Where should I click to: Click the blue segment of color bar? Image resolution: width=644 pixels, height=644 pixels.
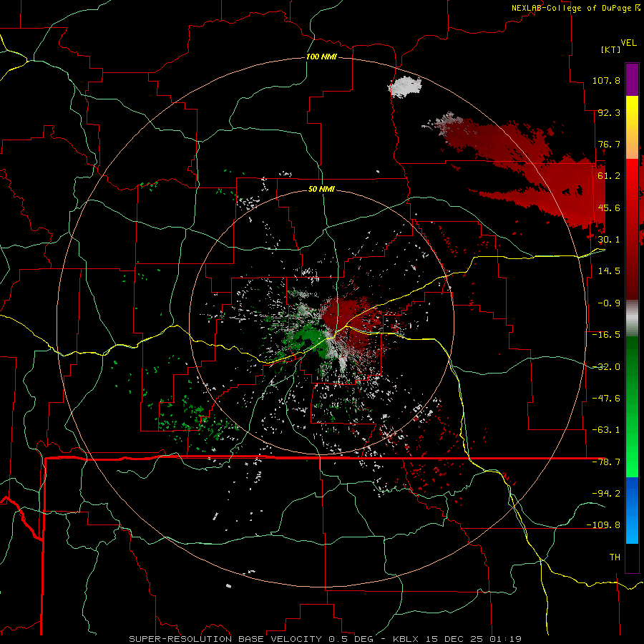632,510
